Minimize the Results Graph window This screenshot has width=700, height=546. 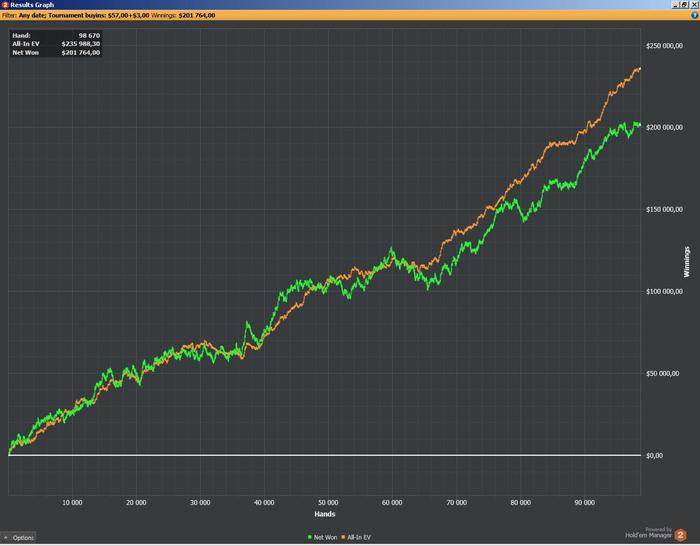tap(676, 4)
